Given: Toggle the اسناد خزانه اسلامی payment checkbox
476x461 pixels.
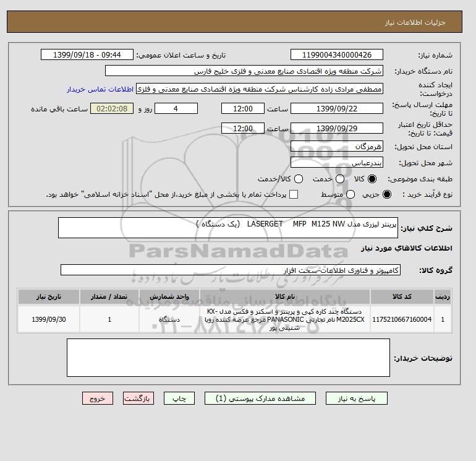Looking at the screenshot, I should pyautogui.click(x=294, y=194).
